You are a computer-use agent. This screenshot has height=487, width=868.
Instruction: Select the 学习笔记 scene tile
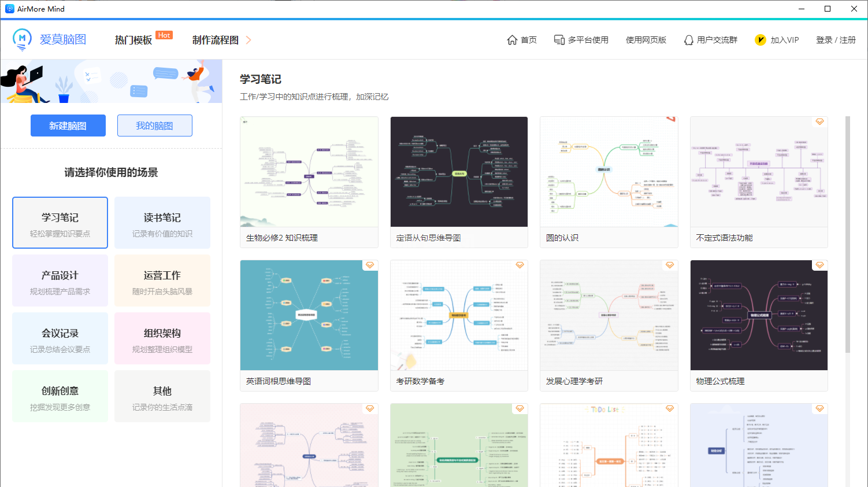click(60, 223)
